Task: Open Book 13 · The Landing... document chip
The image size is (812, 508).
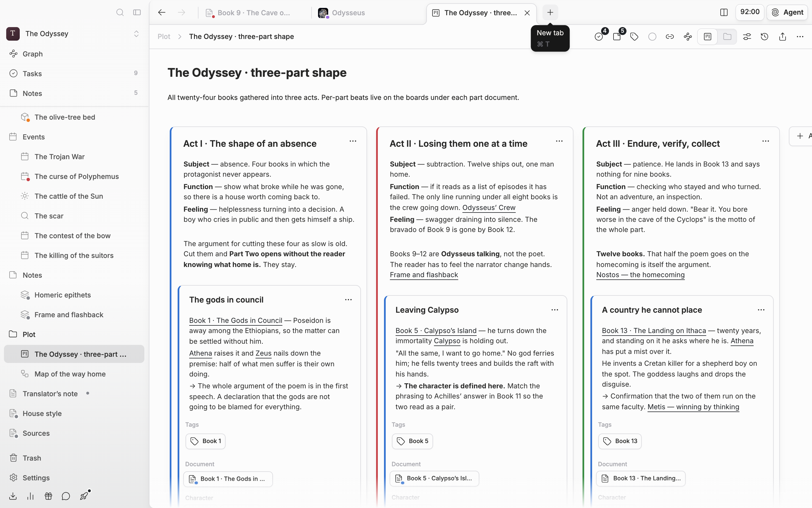Action: pyautogui.click(x=641, y=478)
